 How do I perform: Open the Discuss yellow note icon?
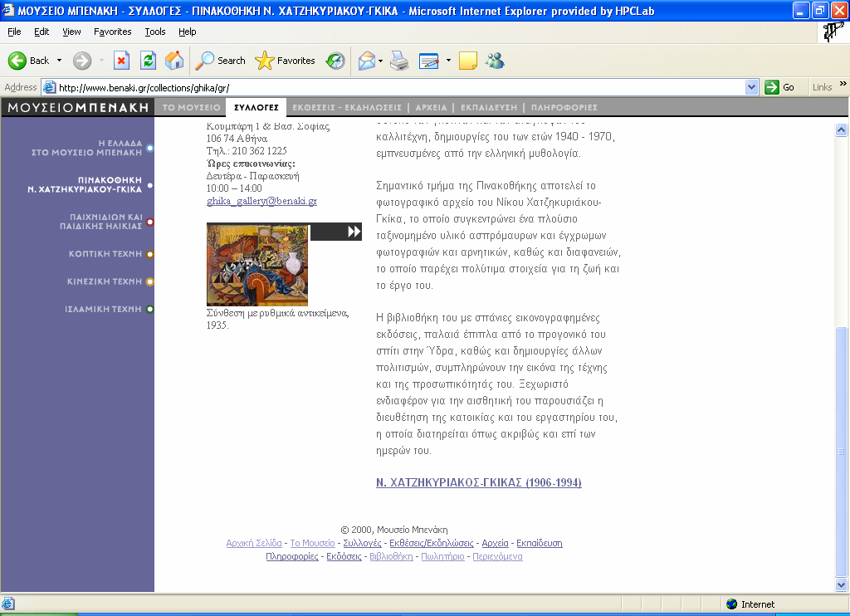click(x=468, y=61)
